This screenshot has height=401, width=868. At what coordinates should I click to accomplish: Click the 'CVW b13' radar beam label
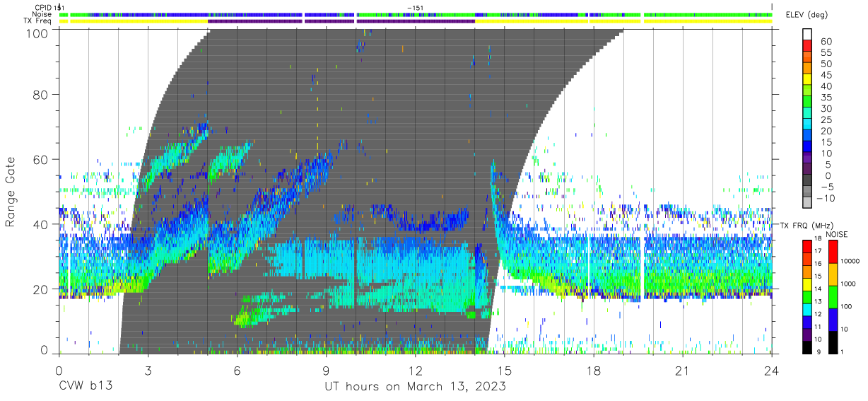[x=85, y=386]
